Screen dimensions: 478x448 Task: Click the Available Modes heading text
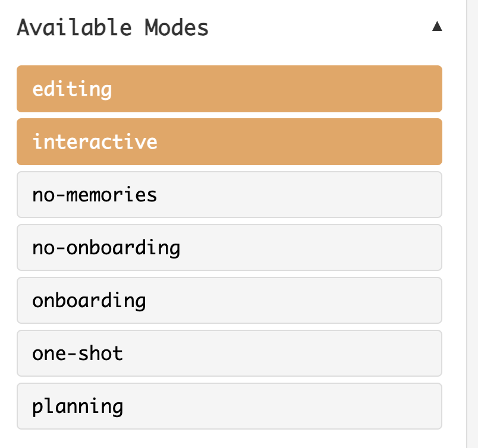pyautogui.click(x=112, y=27)
